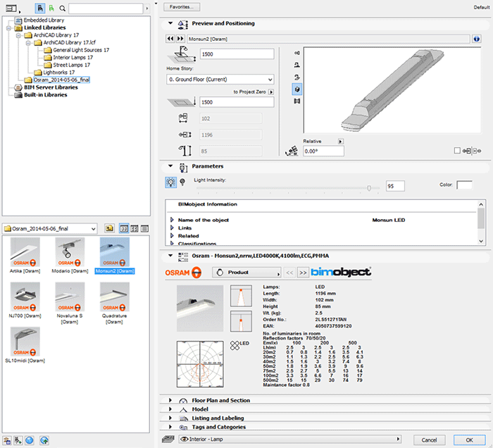The height and width of the screenshot is (448, 493).
Task: Open the to Project Zero arrow menu
Action: tap(271, 92)
